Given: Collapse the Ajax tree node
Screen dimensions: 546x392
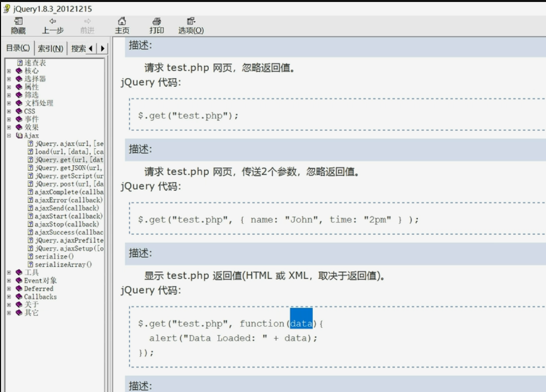Looking at the screenshot, I should pyautogui.click(x=9, y=135).
